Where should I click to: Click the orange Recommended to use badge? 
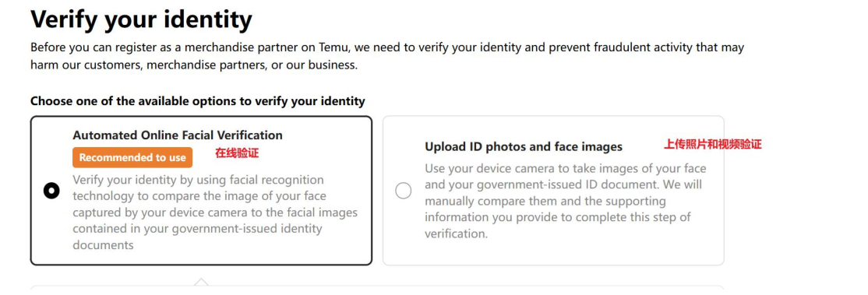click(132, 157)
